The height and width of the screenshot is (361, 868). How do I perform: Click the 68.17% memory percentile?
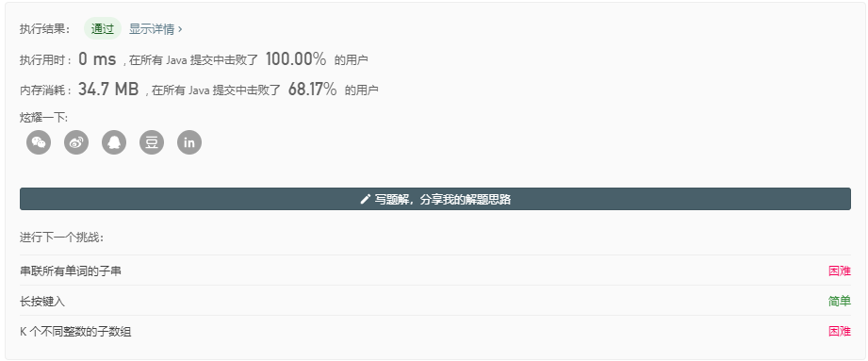coord(312,89)
